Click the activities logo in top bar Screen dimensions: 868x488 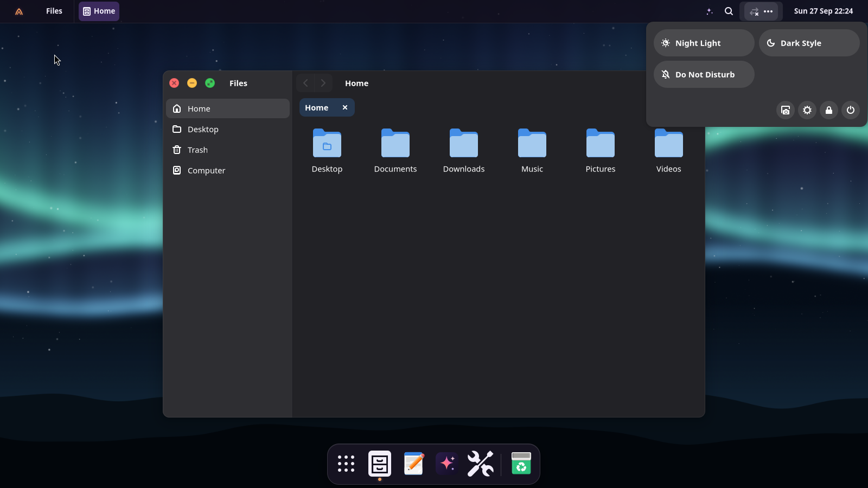(19, 11)
